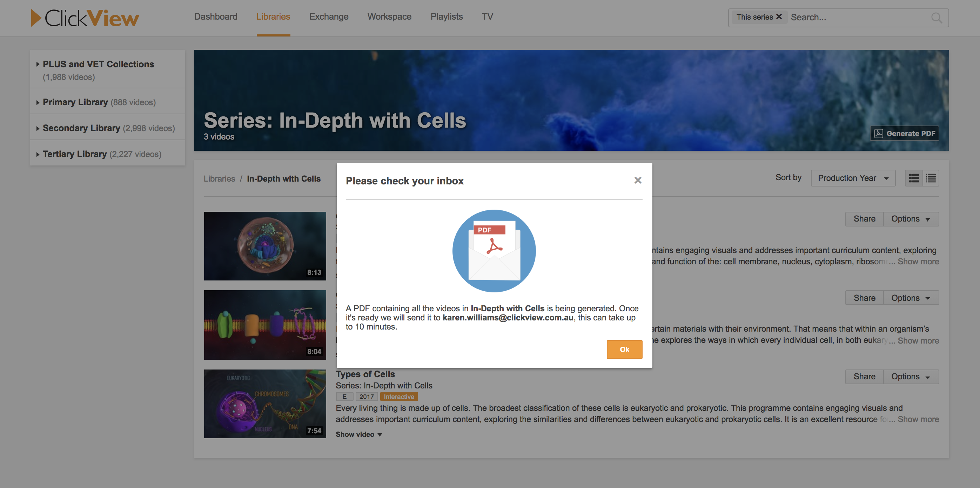980x488 pixels.
Task: Select the thumbnail list view icon
Action: [914, 178]
